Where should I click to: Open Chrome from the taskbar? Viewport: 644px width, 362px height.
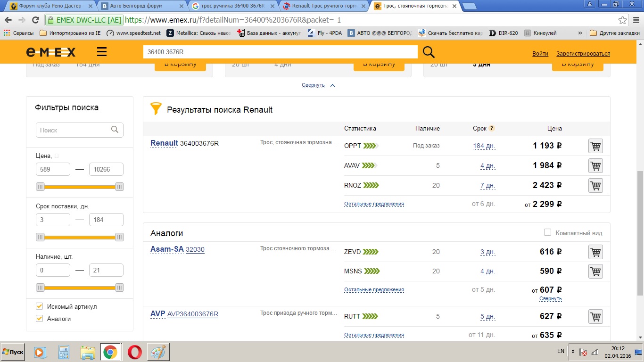pos(110,352)
